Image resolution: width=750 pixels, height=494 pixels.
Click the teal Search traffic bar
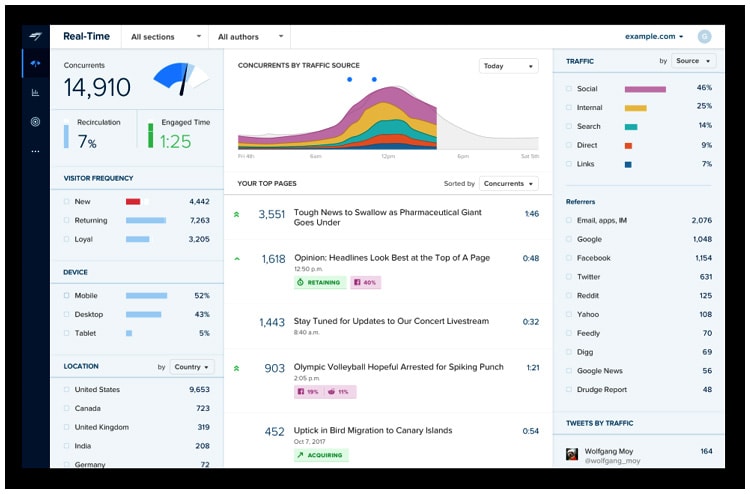pos(631,127)
